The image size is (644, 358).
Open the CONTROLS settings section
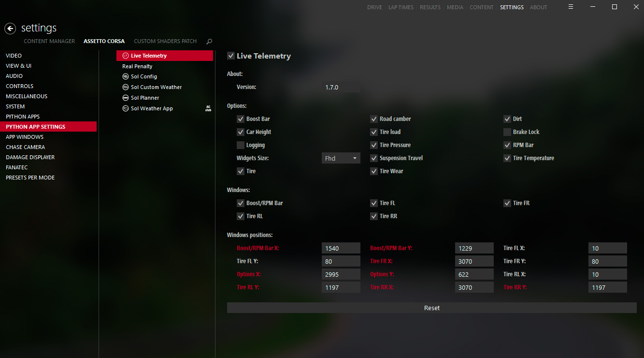click(48, 86)
